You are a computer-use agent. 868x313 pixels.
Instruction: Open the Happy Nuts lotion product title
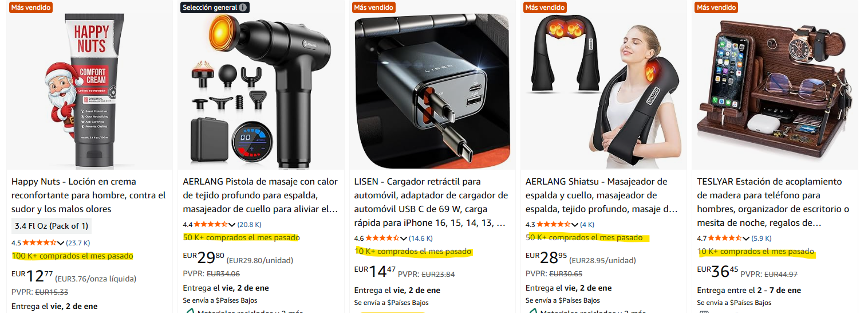tap(89, 195)
